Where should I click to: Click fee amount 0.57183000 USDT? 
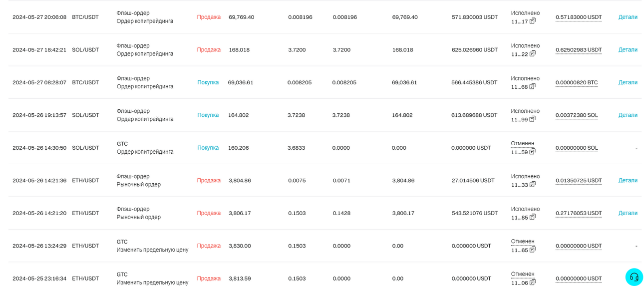[x=579, y=17]
